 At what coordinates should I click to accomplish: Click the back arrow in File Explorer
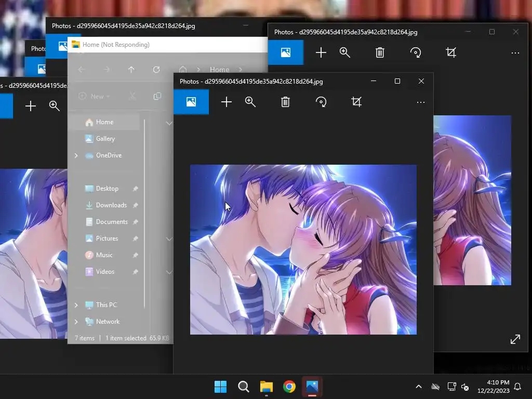tap(82, 70)
